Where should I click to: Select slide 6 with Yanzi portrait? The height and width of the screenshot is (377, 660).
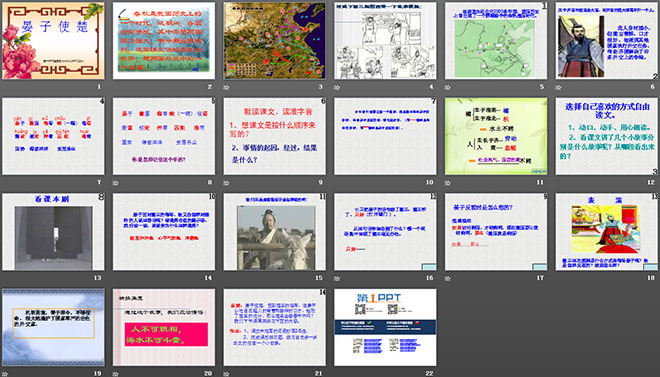click(607, 40)
